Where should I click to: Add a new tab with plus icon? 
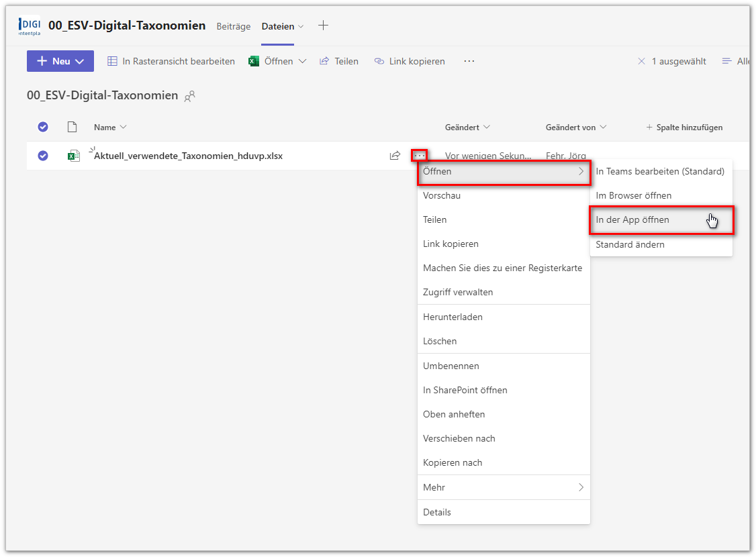pyautogui.click(x=323, y=26)
